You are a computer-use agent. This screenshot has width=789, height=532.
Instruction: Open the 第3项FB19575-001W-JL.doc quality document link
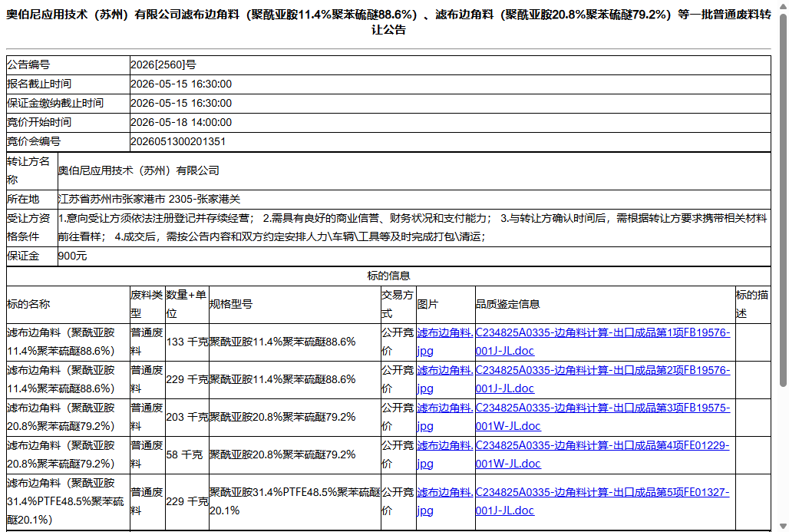click(x=602, y=417)
